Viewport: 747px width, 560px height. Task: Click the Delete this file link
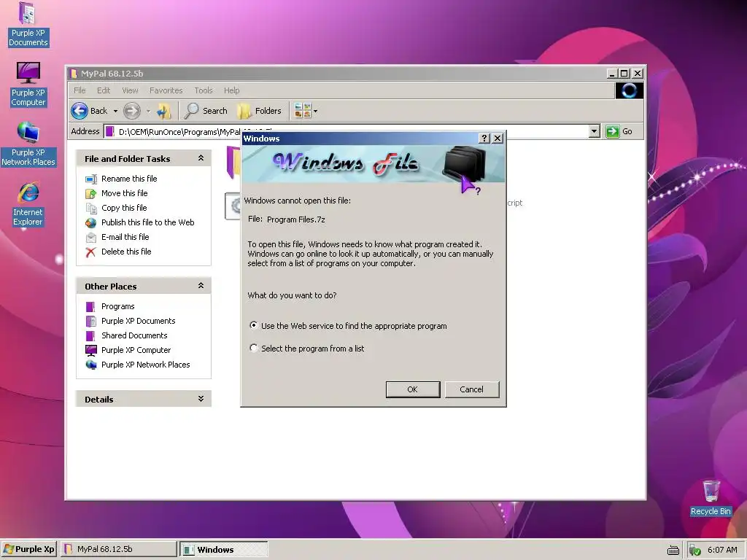(126, 252)
